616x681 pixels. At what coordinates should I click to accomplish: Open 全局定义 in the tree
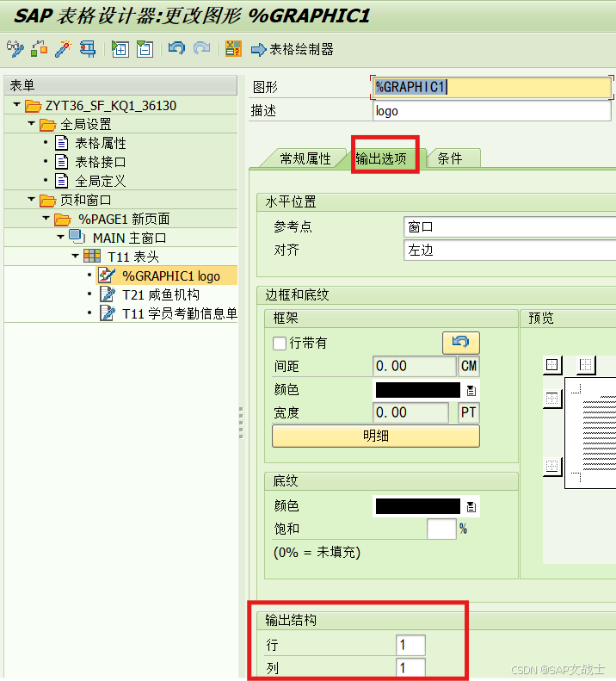click(x=101, y=181)
